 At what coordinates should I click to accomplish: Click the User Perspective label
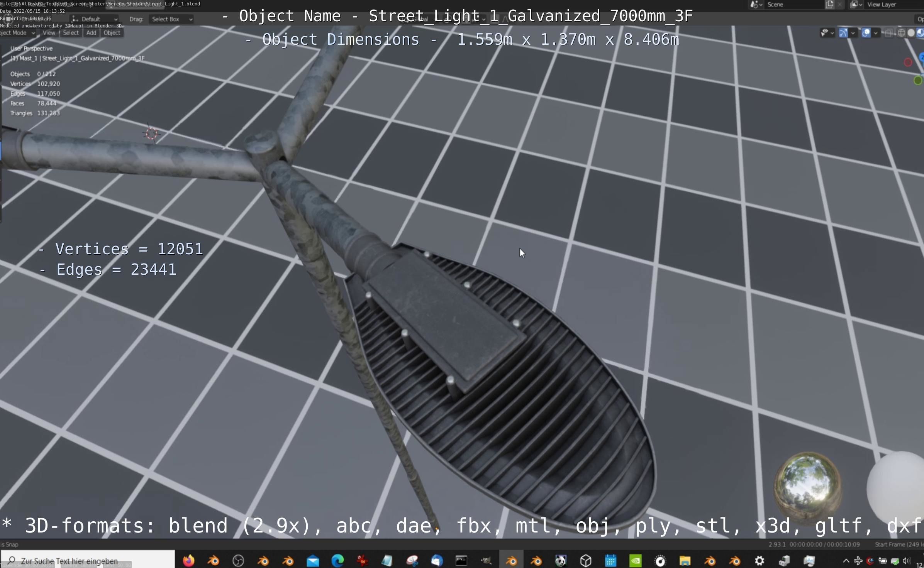pos(31,49)
